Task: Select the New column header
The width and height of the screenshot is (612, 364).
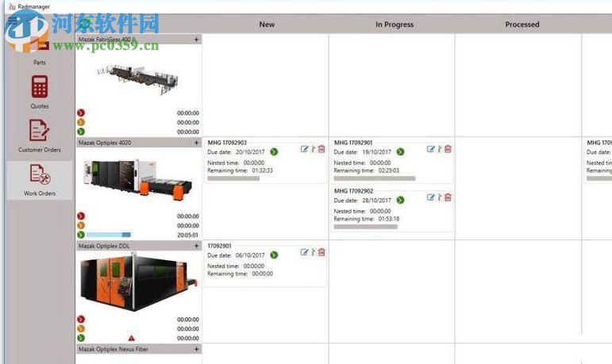Action: [x=267, y=25]
